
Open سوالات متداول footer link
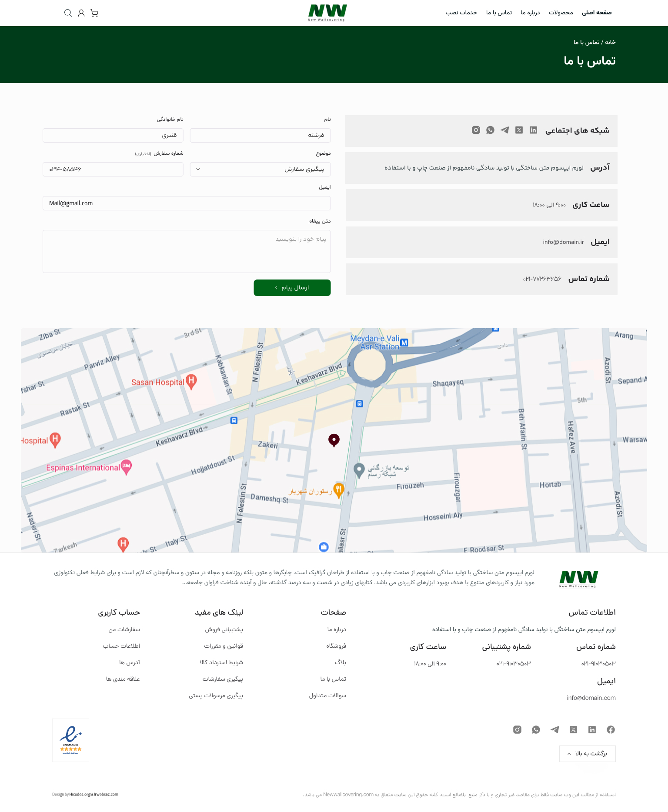tap(327, 696)
